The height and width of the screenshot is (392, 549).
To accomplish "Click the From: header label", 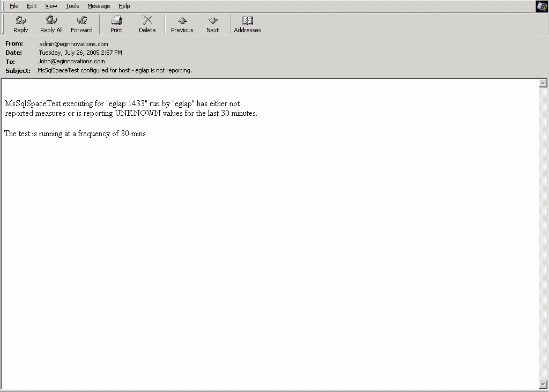I will [14, 43].
